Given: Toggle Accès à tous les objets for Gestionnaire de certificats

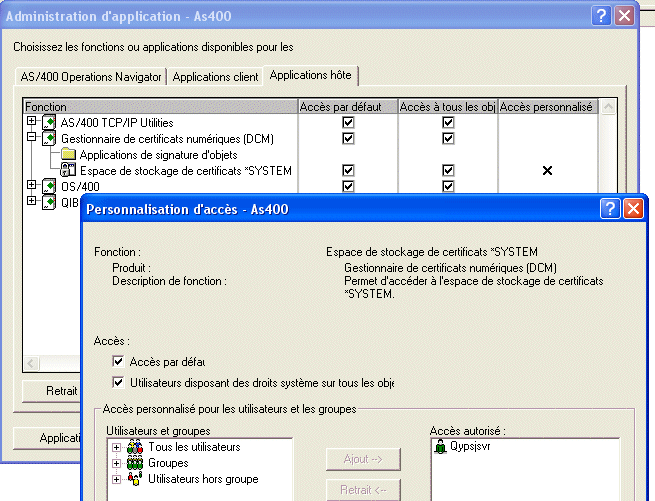Looking at the screenshot, I should 448,138.
